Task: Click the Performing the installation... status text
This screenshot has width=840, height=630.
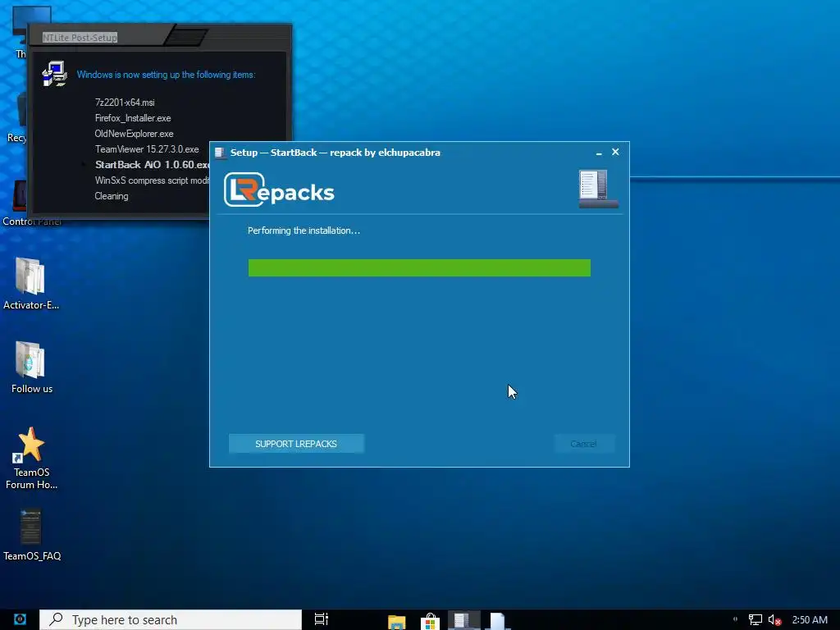Action: coord(304,231)
